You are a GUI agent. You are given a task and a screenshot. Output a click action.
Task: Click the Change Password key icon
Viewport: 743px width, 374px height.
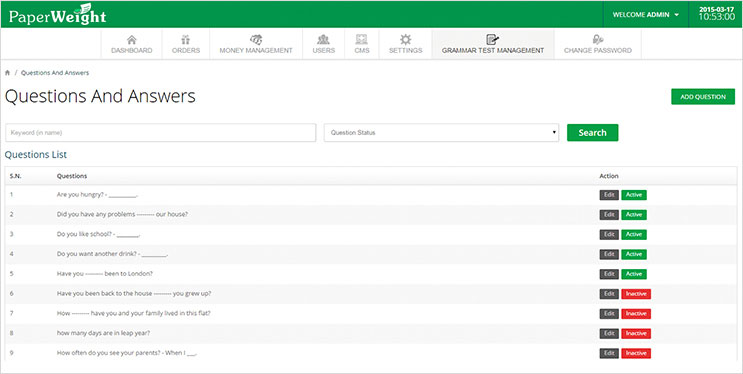click(x=598, y=39)
